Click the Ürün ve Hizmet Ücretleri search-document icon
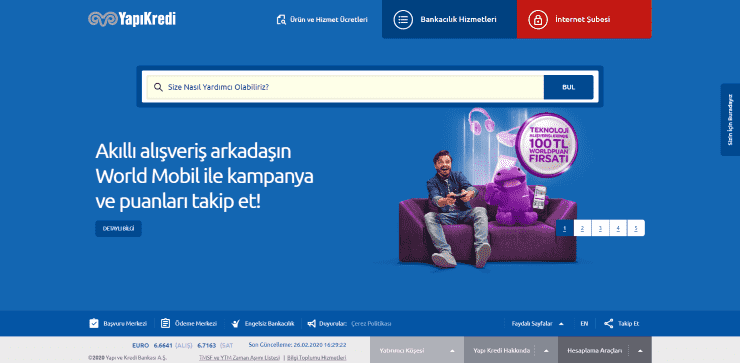Viewport: 740px width, 363px height. [281, 20]
